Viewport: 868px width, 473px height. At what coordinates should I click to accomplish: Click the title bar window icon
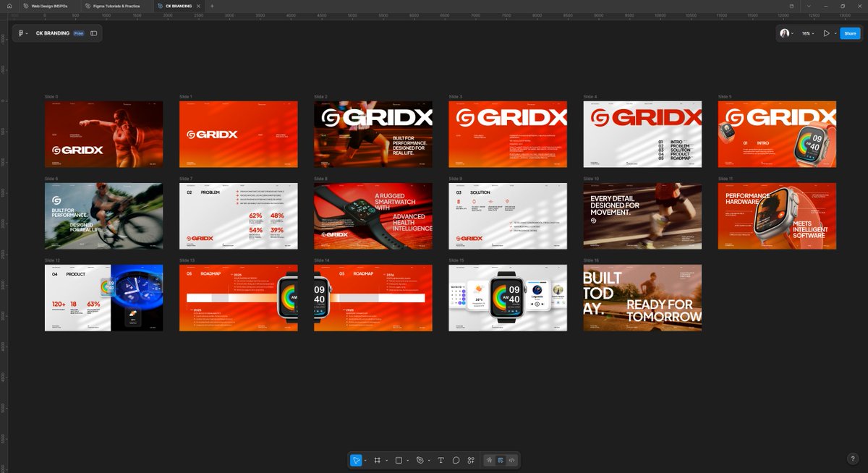791,6
